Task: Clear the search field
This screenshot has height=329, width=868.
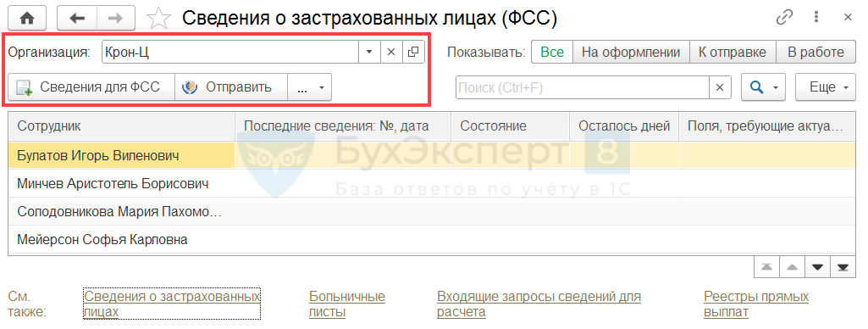Action: tap(720, 87)
